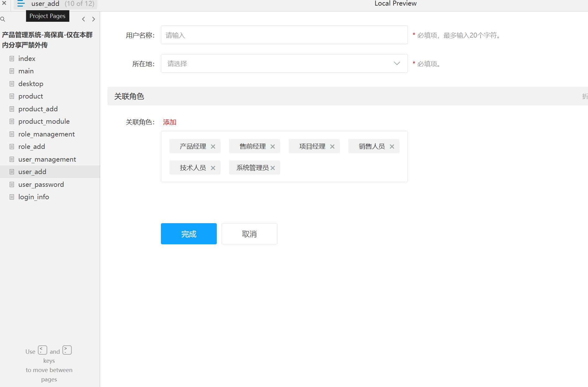Image resolution: width=588 pixels, height=387 pixels.
Task: Focus the 用户名称 input field
Action: click(x=284, y=35)
